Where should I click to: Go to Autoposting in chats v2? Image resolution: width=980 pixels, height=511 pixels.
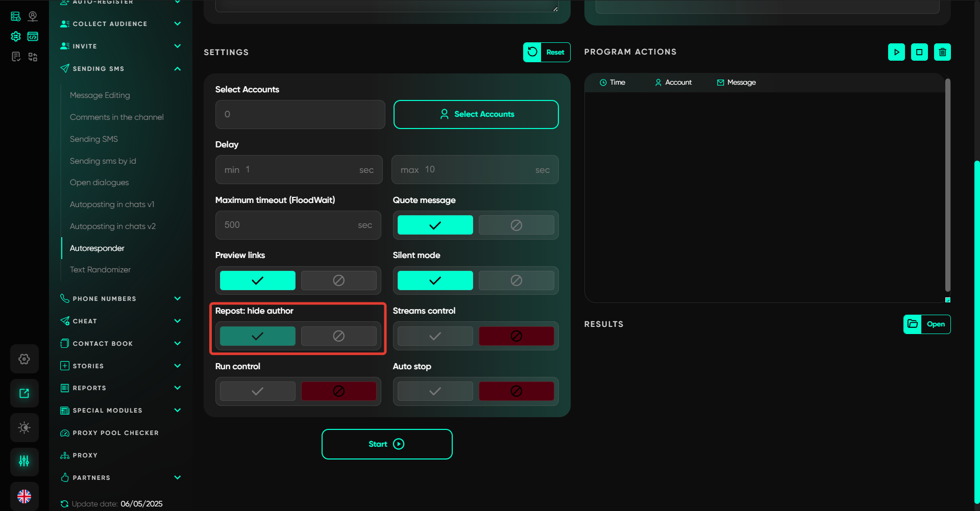coord(112,226)
